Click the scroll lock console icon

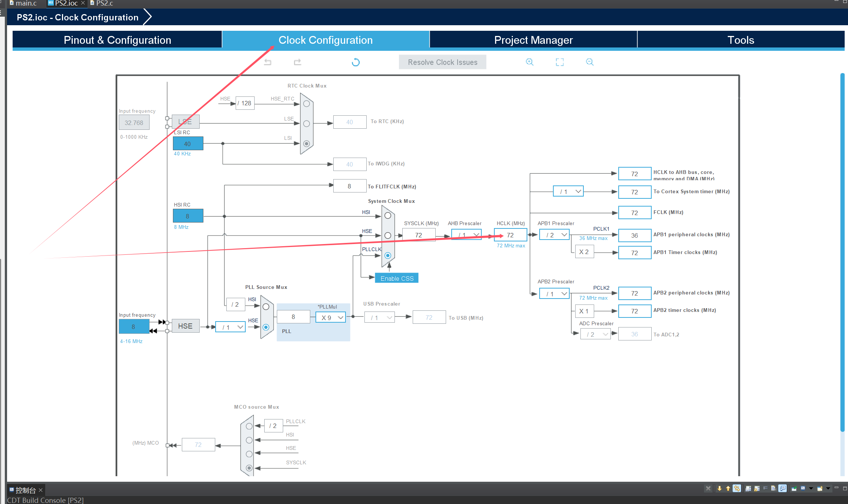[757, 488]
